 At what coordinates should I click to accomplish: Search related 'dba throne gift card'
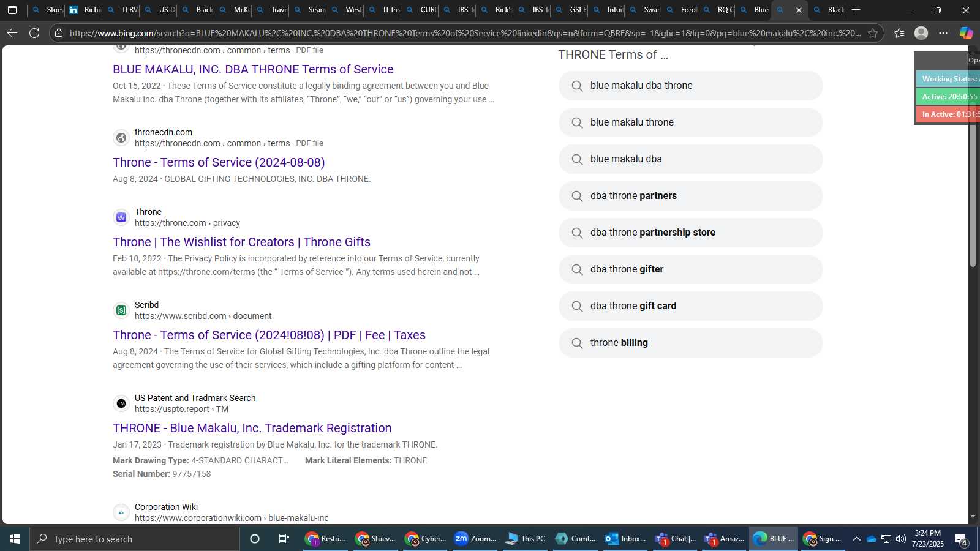point(690,306)
